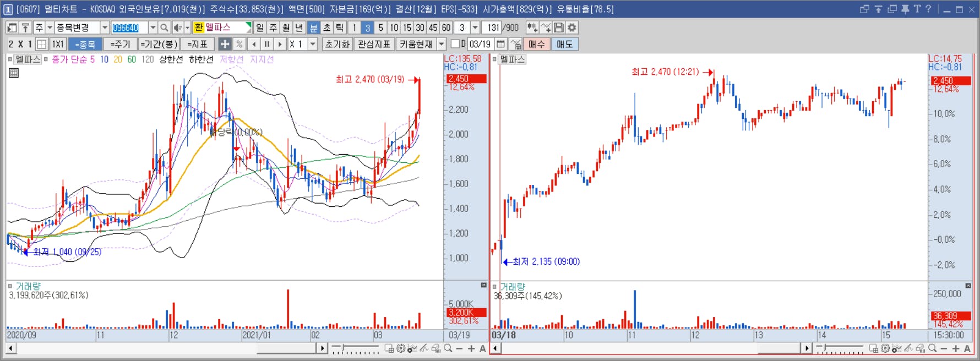Expand the 키움현재 dropdown arrow
The width and height of the screenshot is (980, 361).
point(441,44)
